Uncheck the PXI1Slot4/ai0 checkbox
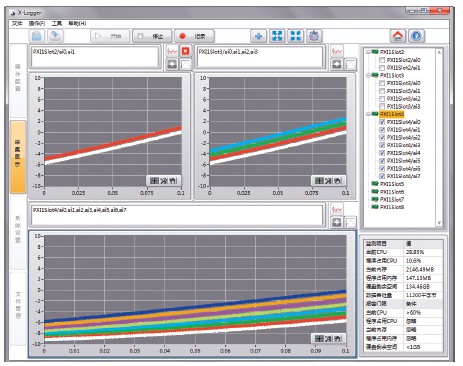 tap(382, 122)
